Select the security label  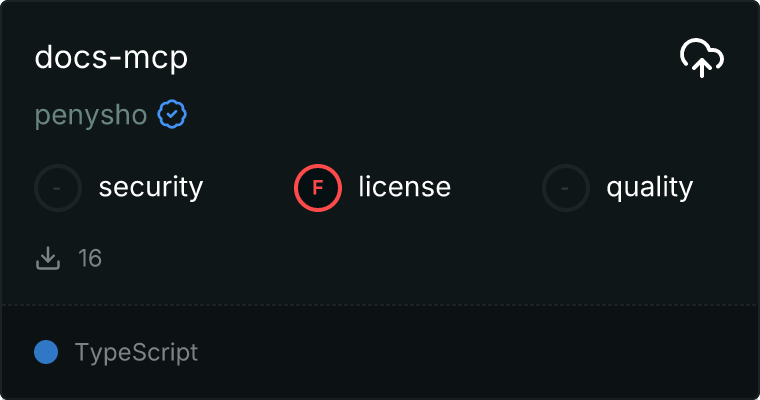click(x=150, y=187)
